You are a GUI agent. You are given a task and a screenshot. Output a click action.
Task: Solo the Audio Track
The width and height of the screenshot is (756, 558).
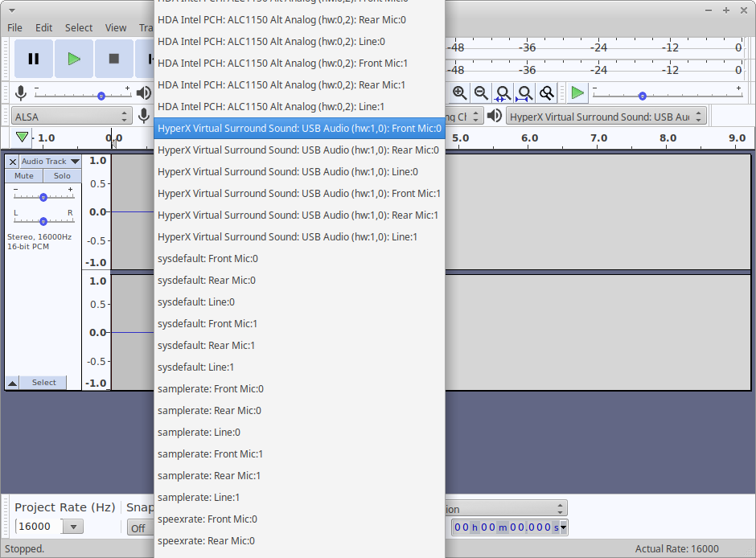62,175
